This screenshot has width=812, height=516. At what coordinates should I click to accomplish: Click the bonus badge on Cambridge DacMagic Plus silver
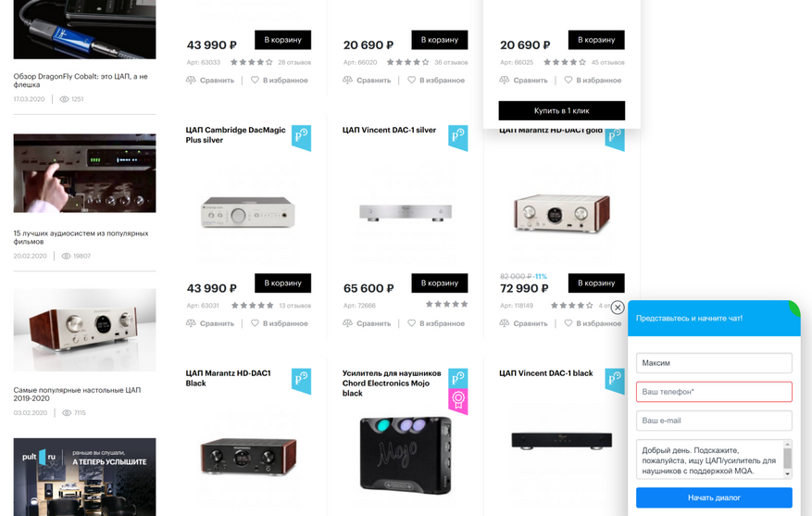point(302,138)
